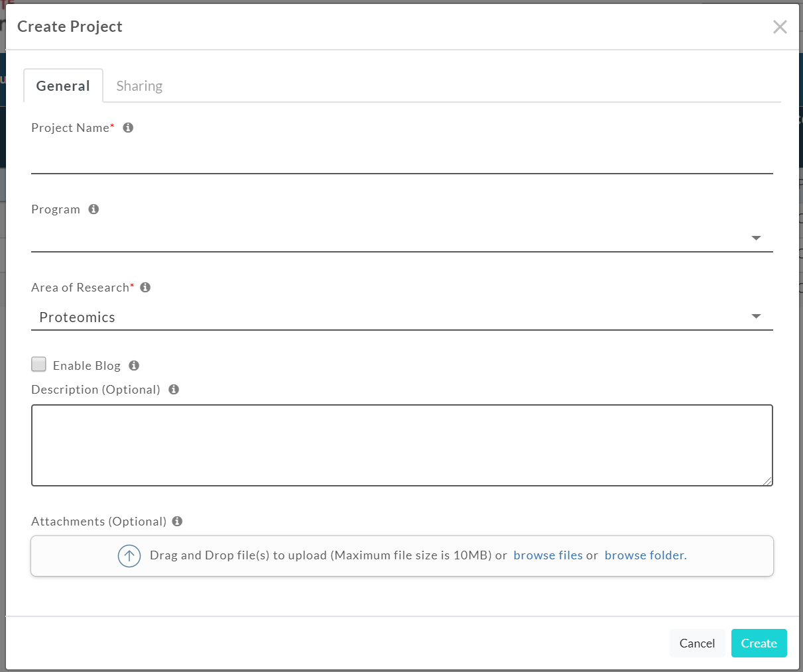Viewport: 803px width, 672px height.
Task: Close the Create Project dialog
Action: 780,27
